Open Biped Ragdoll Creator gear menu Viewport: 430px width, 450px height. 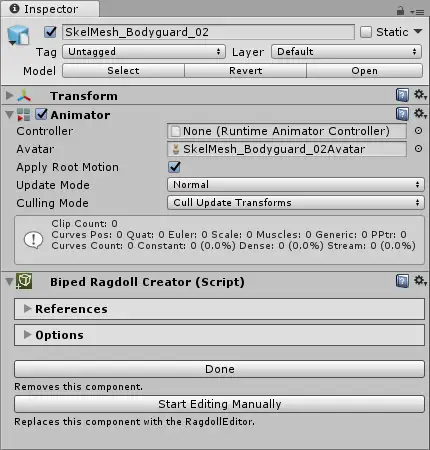tap(420, 281)
